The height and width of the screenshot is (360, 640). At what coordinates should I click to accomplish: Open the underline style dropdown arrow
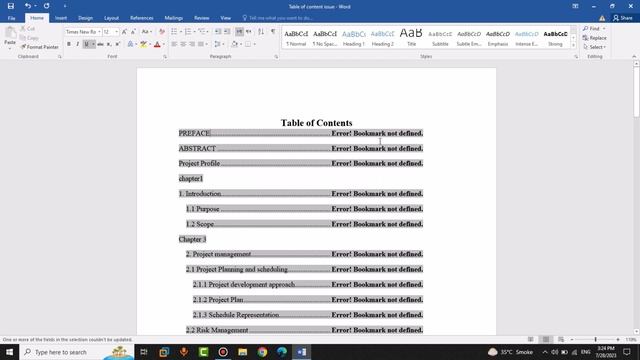tap(93, 44)
